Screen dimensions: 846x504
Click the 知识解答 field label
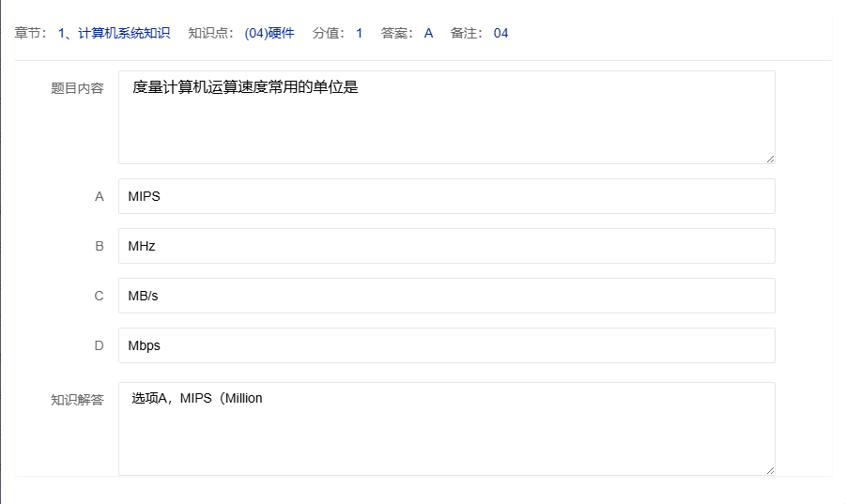coord(77,400)
